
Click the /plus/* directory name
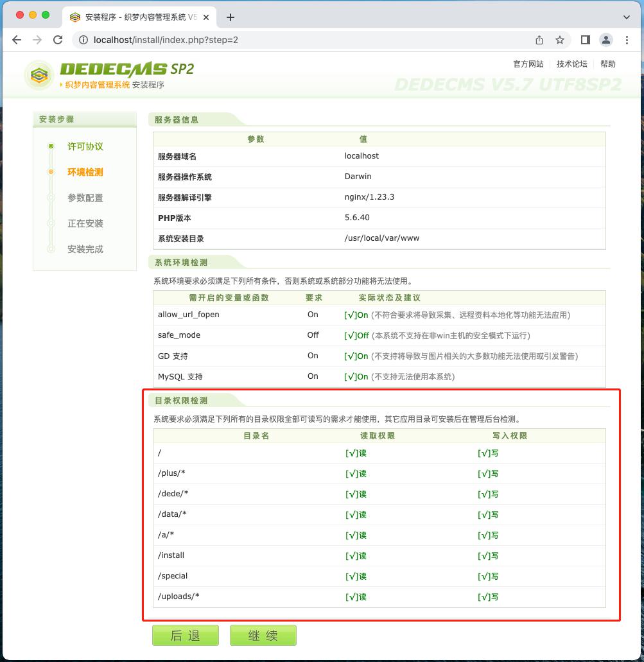click(x=171, y=473)
